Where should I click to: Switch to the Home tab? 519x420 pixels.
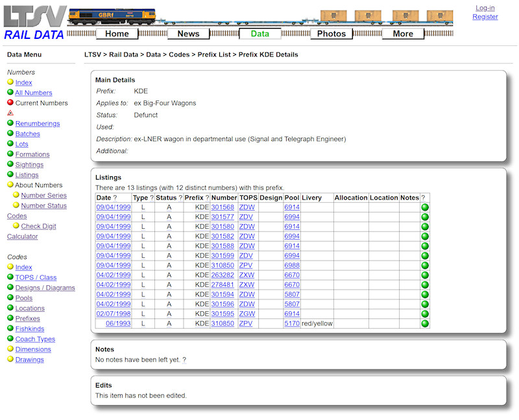(x=117, y=33)
